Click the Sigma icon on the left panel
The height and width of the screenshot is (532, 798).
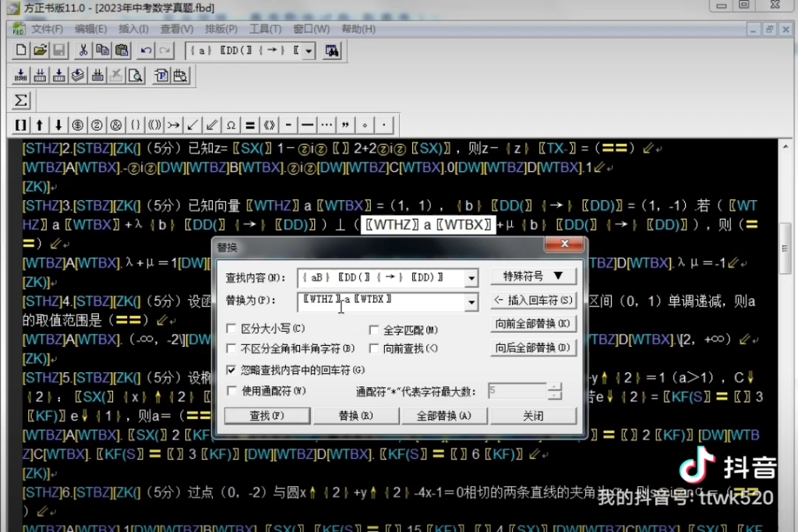[21, 100]
